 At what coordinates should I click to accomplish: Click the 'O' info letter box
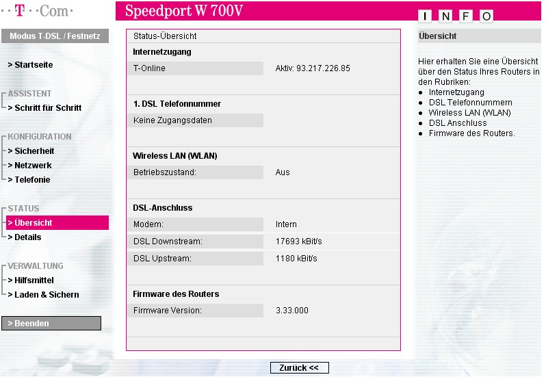(486, 16)
